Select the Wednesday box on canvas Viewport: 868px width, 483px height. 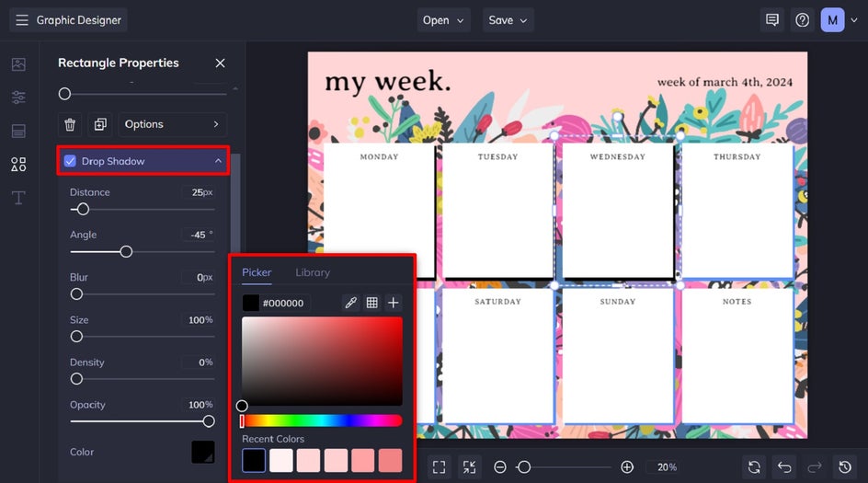[x=617, y=211]
